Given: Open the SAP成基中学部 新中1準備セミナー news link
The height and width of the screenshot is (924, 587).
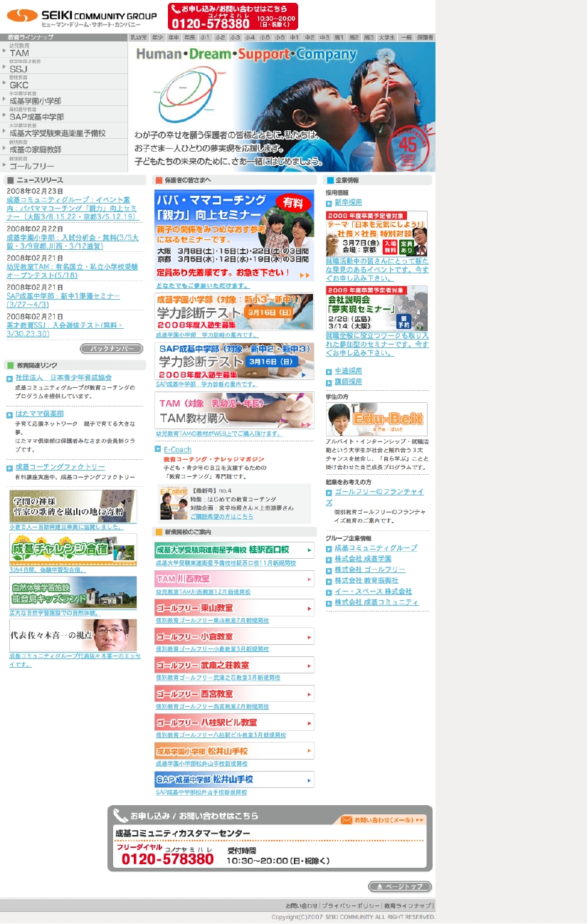Looking at the screenshot, I should 63,300.
